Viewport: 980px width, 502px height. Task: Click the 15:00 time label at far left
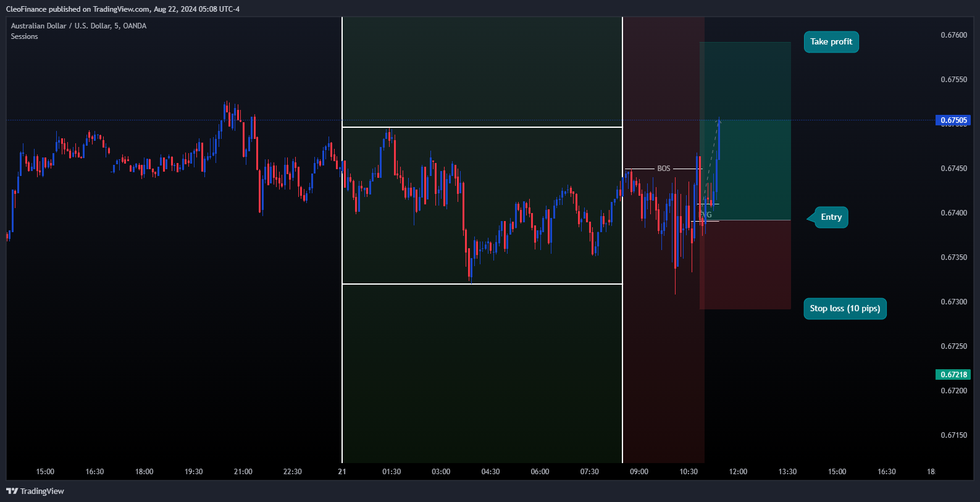click(45, 472)
